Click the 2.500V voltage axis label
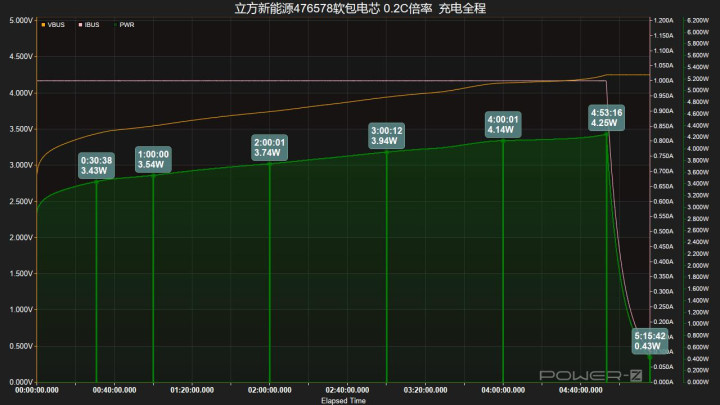720x405 pixels. [21, 201]
